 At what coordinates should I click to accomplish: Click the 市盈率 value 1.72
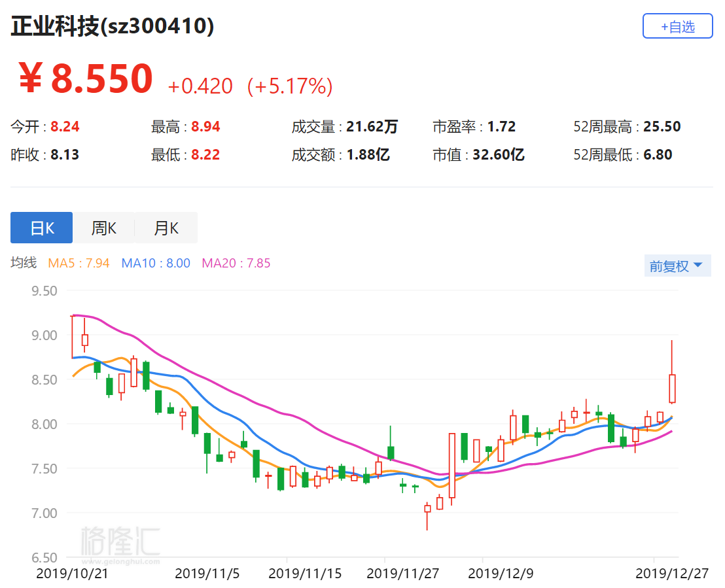[502, 126]
